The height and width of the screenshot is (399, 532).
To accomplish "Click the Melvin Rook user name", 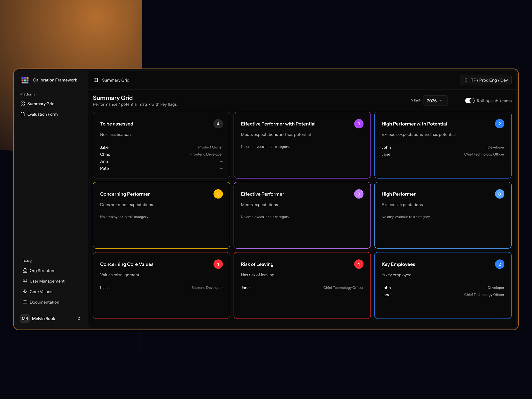I will [x=44, y=319].
